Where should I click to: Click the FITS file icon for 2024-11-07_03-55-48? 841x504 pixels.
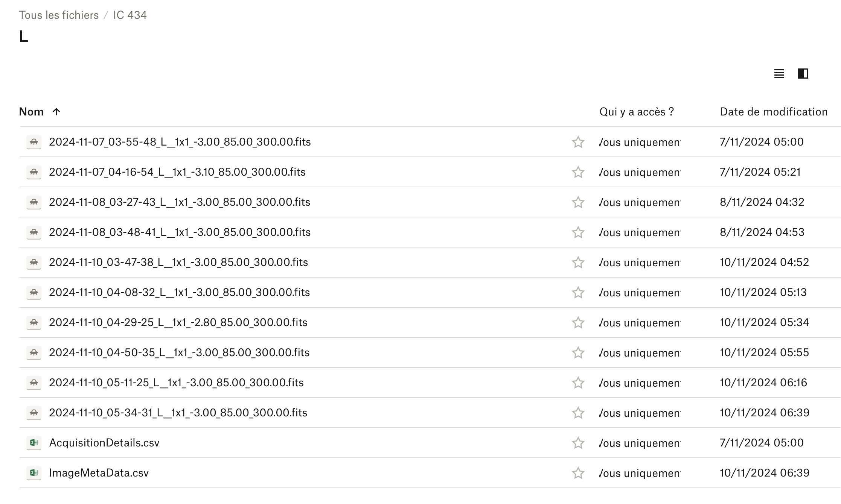point(34,142)
